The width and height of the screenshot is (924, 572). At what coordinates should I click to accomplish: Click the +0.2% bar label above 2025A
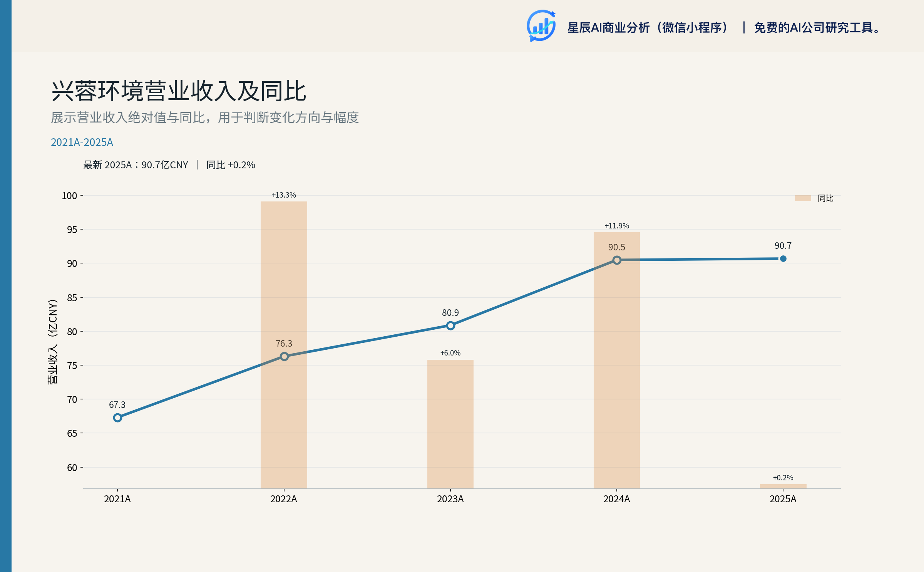[783, 478]
